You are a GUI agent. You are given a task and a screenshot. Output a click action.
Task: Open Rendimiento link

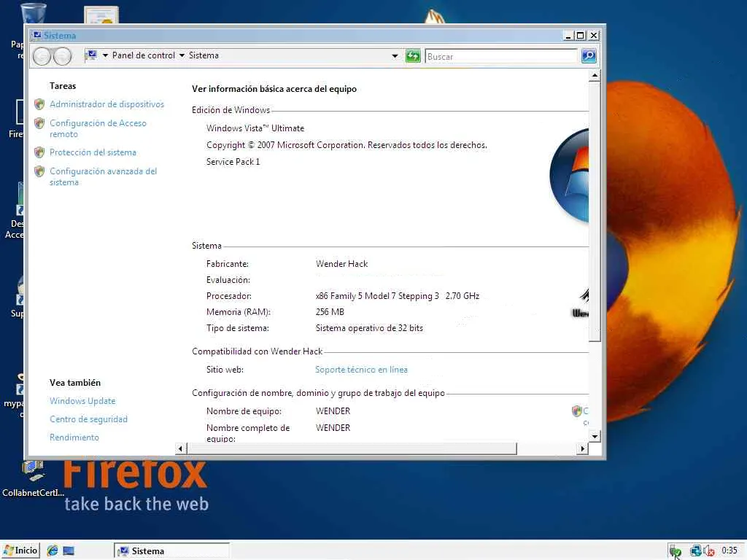pos(74,437)
